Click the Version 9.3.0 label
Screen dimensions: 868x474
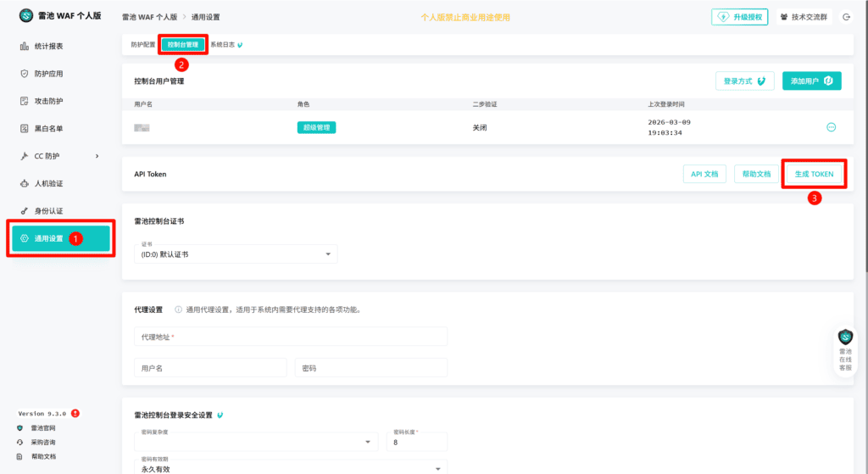[x=42, y=414]
